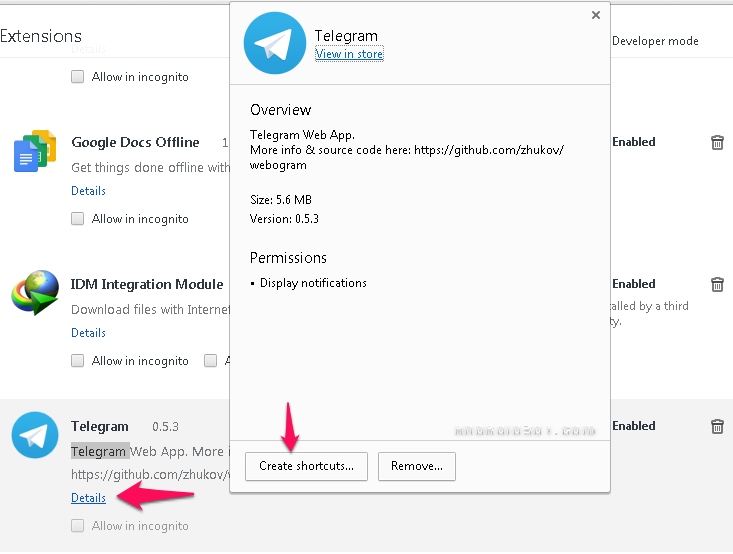Click the IDM Integration Module extension name
Image resolution: width=733 pixels, height=554 pixels.
tap(147, 284)
